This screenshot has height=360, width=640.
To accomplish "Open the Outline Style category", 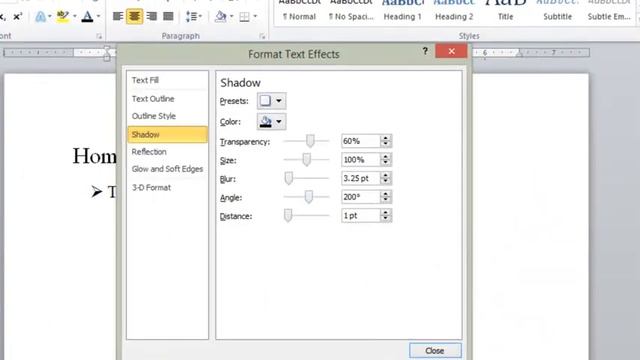I will 167,116.
